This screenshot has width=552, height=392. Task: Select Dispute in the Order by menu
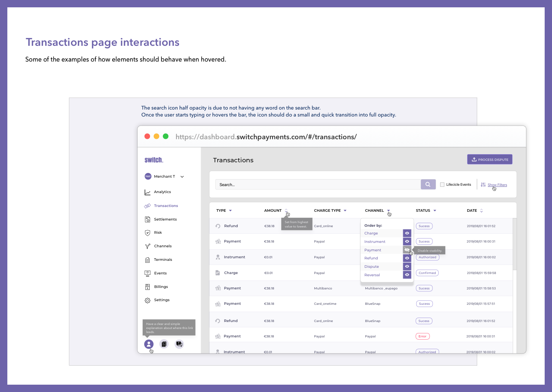tap(372, 267)
